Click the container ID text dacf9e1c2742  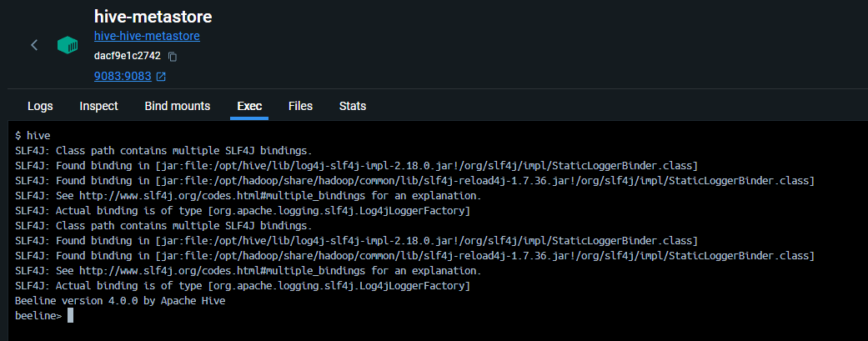[128, 57]
